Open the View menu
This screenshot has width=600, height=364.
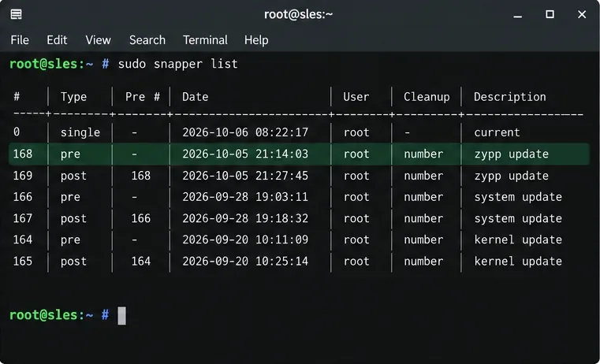pyautogui.click(x=98, y=40)
